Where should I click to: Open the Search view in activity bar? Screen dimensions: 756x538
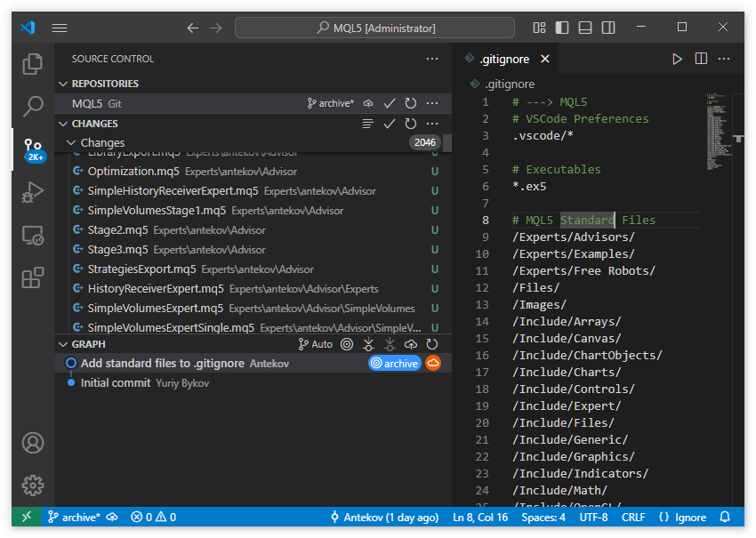[33, 106]
